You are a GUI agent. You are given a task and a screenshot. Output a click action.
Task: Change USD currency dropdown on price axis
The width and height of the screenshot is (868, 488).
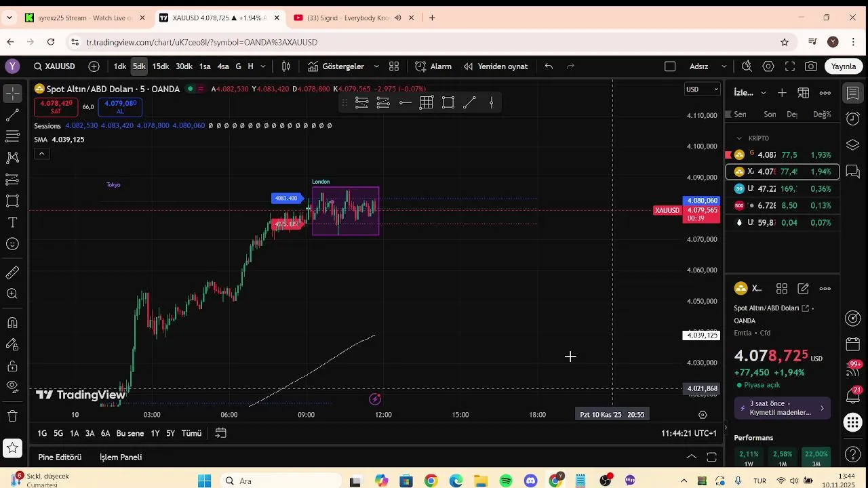click(x=702, y=89)
